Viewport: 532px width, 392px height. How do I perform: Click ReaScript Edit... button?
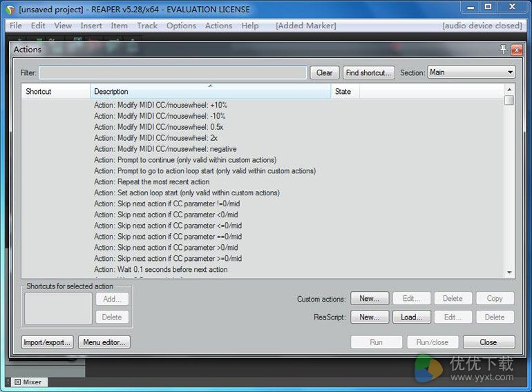tap(453, 317)
